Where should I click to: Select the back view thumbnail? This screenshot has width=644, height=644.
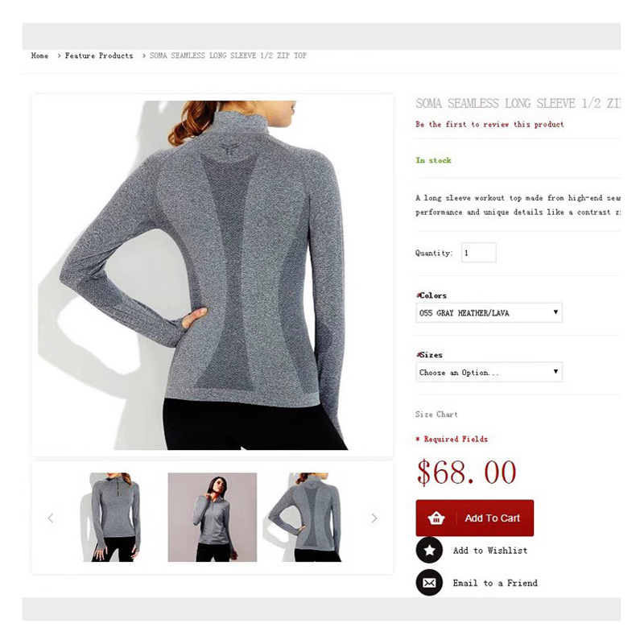305,517
